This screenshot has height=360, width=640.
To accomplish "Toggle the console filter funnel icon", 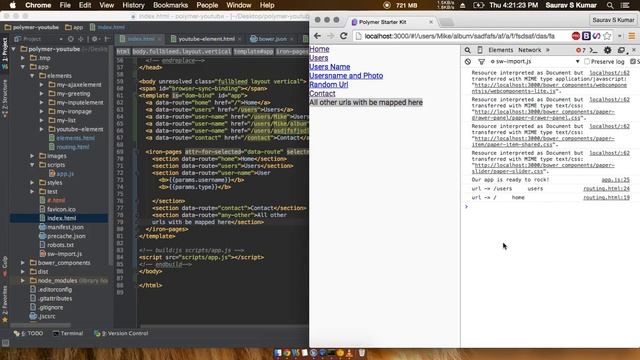I will coord(482,62).
